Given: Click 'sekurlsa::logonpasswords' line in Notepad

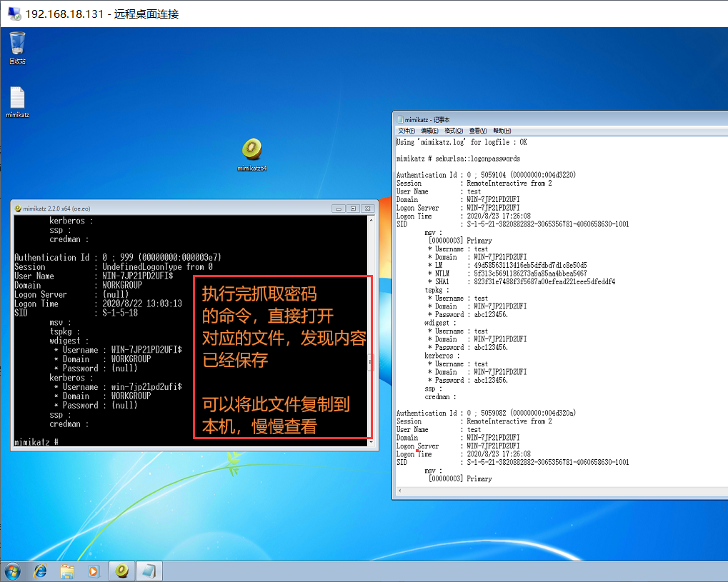Looking at the screenshot, I should (458, 159).
